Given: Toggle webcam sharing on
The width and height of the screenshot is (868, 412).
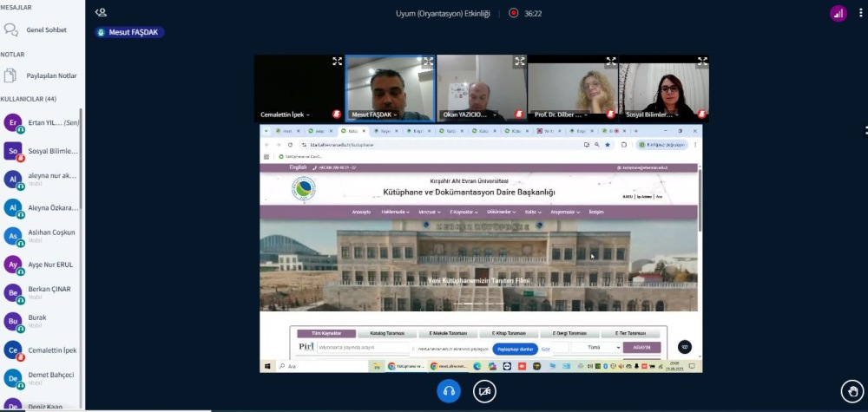Looking at the screenshot, I should tap(484, 391).
